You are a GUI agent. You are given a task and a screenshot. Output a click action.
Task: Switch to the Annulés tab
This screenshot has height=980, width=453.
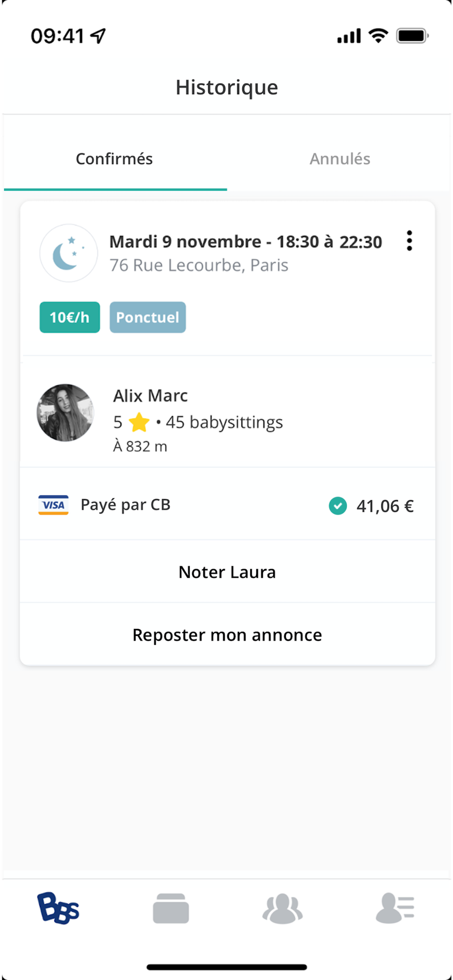coord(340,159)
